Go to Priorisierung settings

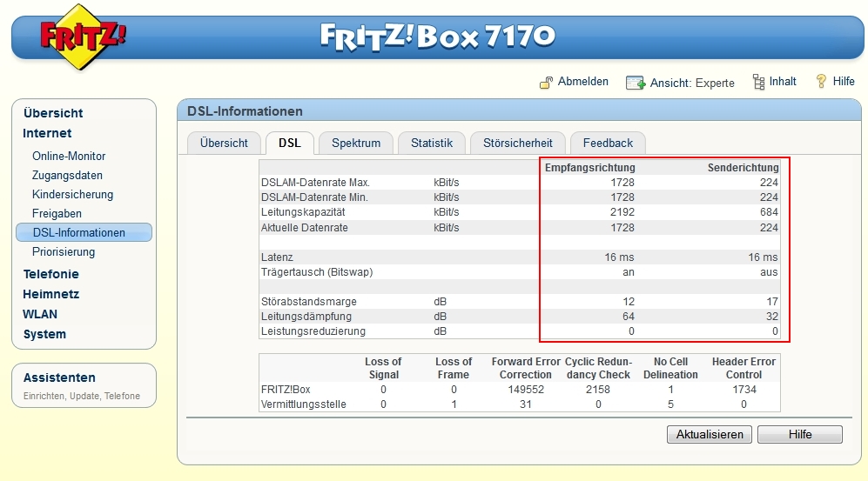click(64, 252)
